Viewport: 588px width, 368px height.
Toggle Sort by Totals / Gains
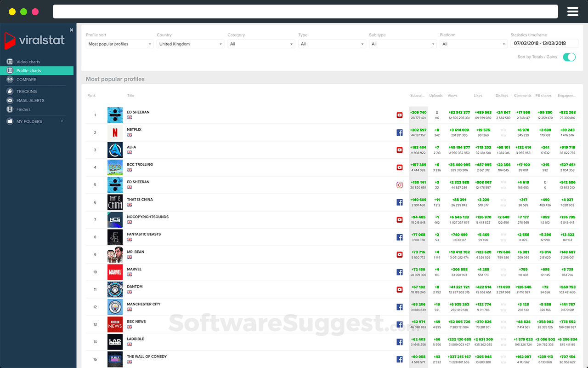tap(570, 57)
